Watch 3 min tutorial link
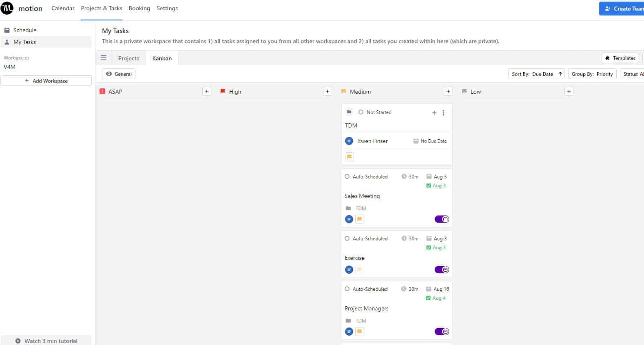 (46, 341)
